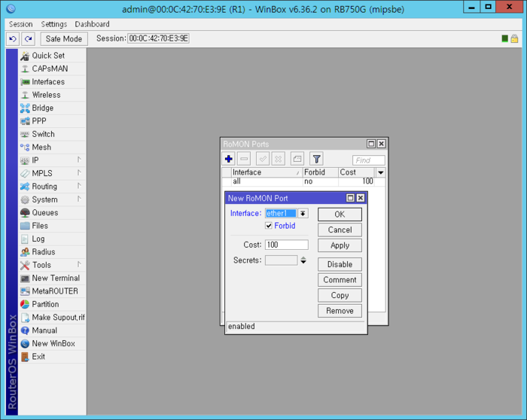Screen dimensions: 527x420
Task: Click Make Supout.rif in sidebar
Action: coord(52,318)
